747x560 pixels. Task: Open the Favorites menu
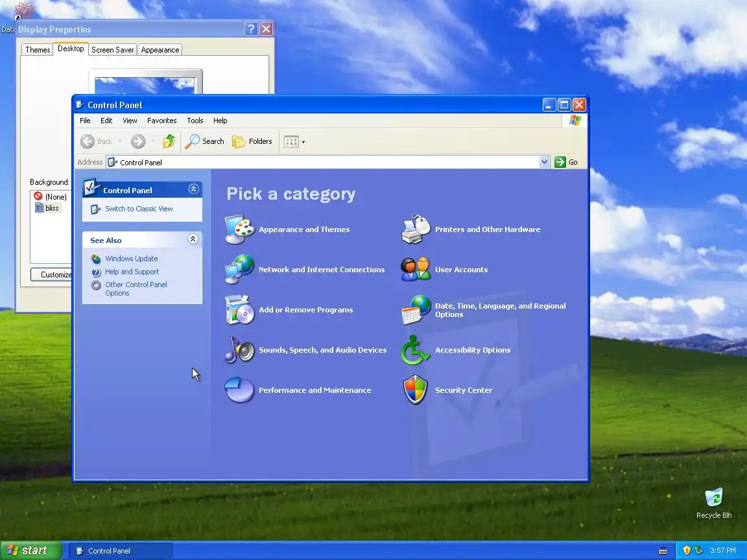pyautogui.click(x=162, y=121)
